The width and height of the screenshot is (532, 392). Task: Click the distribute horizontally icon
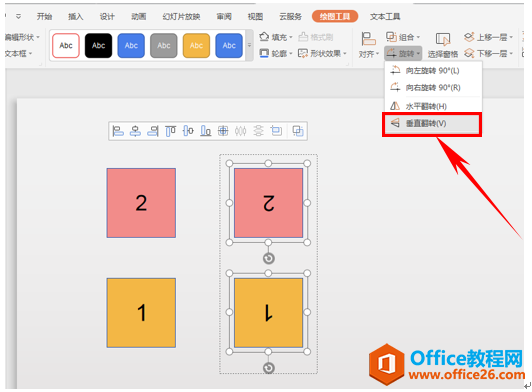[x=241, y=131]
